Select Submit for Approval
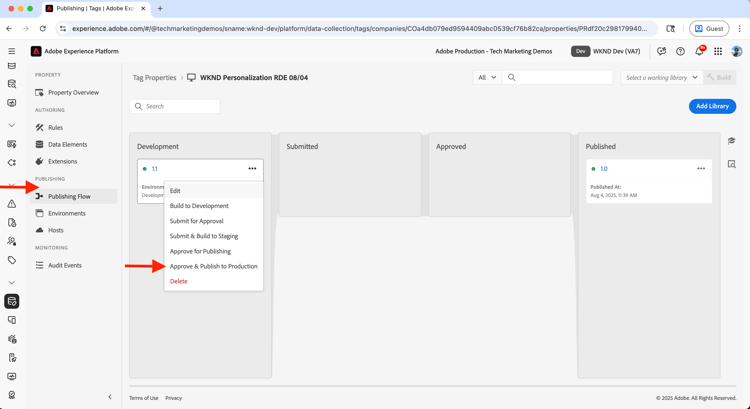The width and height of the screenshot is (750, 409). pos(213,221)
